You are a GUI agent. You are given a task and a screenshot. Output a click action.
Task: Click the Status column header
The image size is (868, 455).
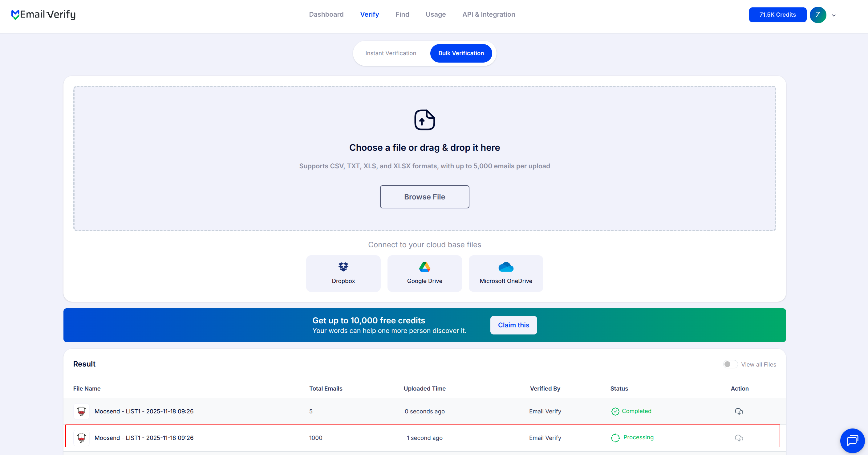coord(619,388)
